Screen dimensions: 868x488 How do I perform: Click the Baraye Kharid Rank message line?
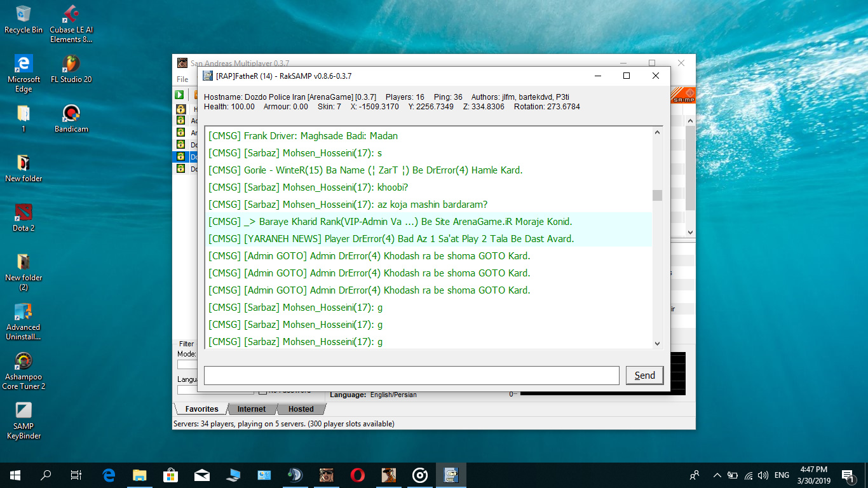point(390,222)
